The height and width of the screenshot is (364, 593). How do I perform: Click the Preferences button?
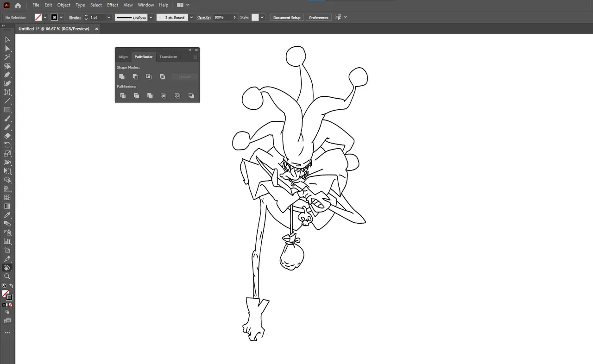[319, 18]
